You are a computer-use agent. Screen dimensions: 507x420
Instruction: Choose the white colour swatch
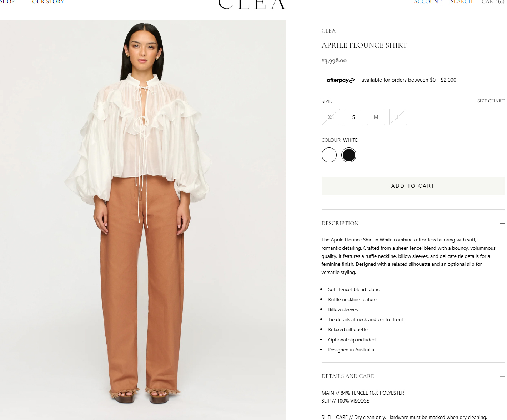329,155
